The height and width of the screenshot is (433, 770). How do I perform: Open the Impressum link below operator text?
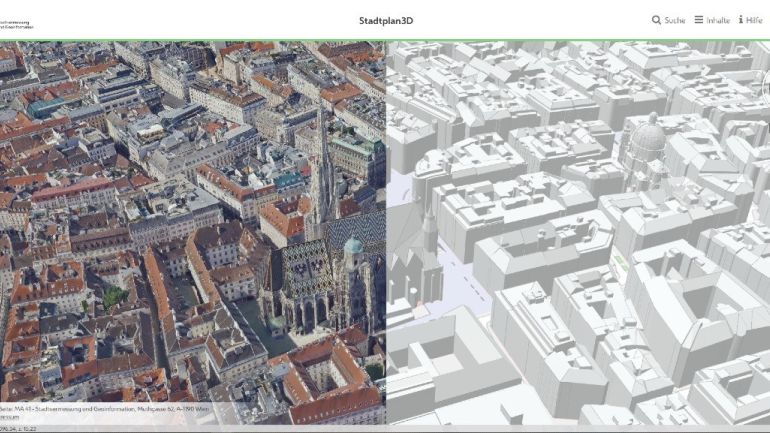click(9, 417)
